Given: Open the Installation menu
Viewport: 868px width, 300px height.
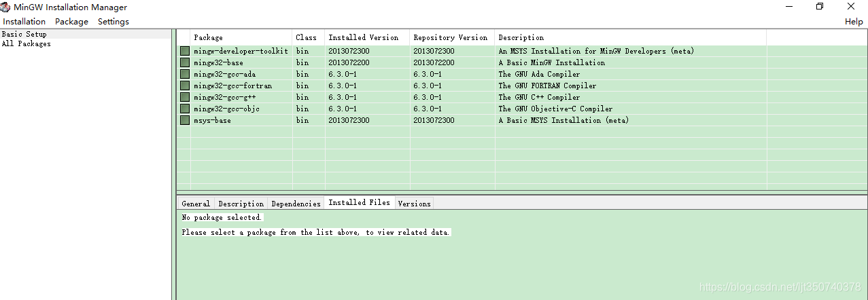Looking at the screenshot, I should [24, 22].
